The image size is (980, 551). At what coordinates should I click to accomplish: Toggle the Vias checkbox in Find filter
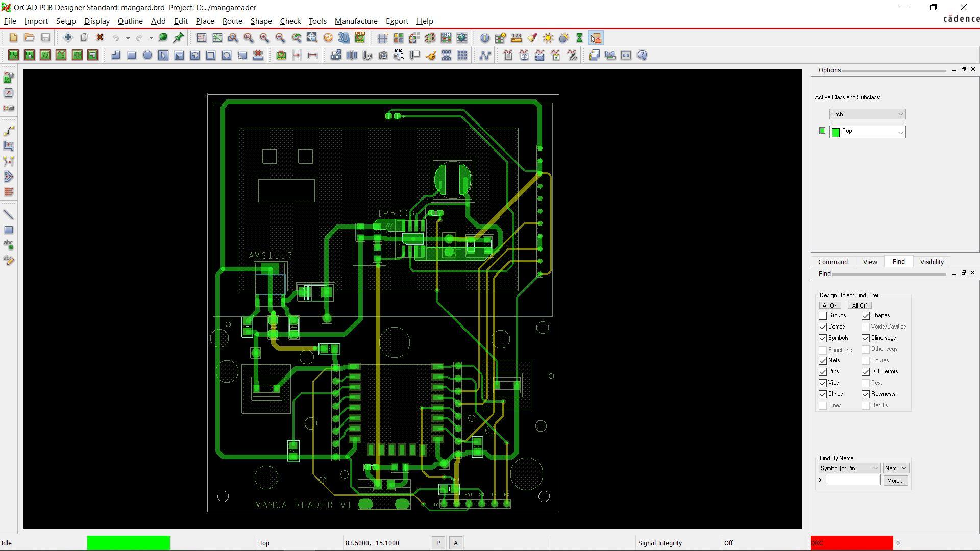(x=822, y=383)
